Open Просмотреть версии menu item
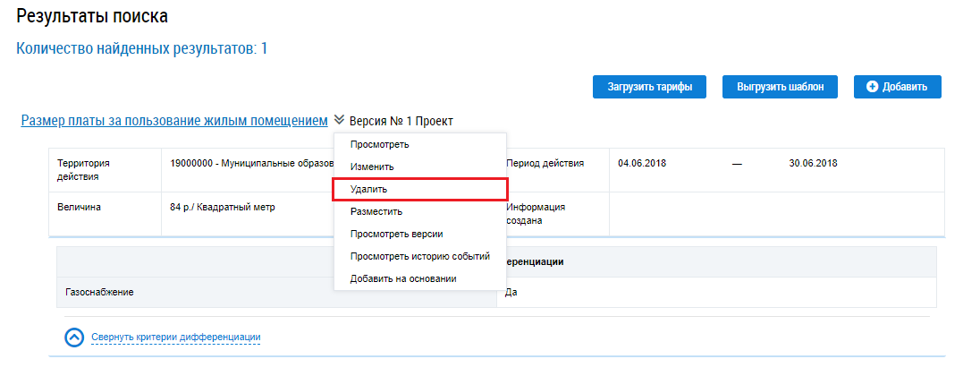This screenshot has height=376, width=980. click(396, 235)
